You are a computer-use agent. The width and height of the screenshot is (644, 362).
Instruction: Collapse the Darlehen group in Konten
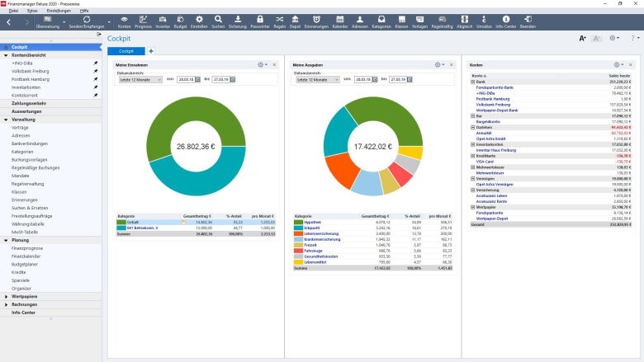tap(472, 127)
